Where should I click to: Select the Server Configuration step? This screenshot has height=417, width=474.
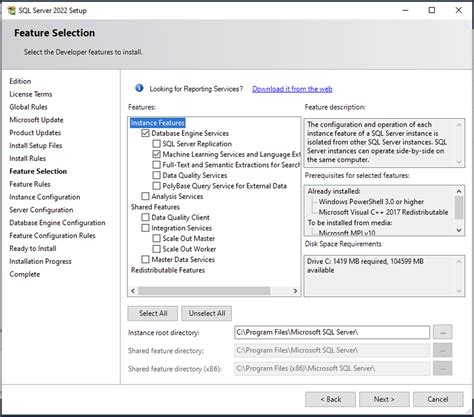41,210
